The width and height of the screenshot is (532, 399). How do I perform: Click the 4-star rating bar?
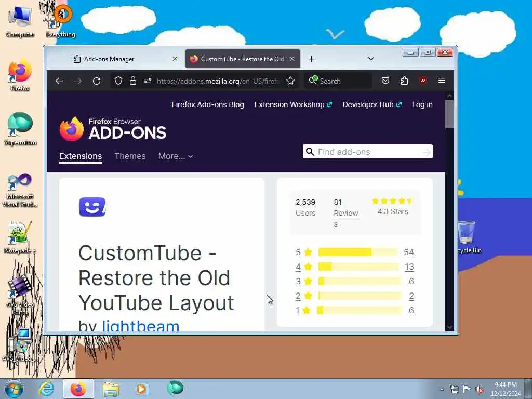(x=358, y=267)
